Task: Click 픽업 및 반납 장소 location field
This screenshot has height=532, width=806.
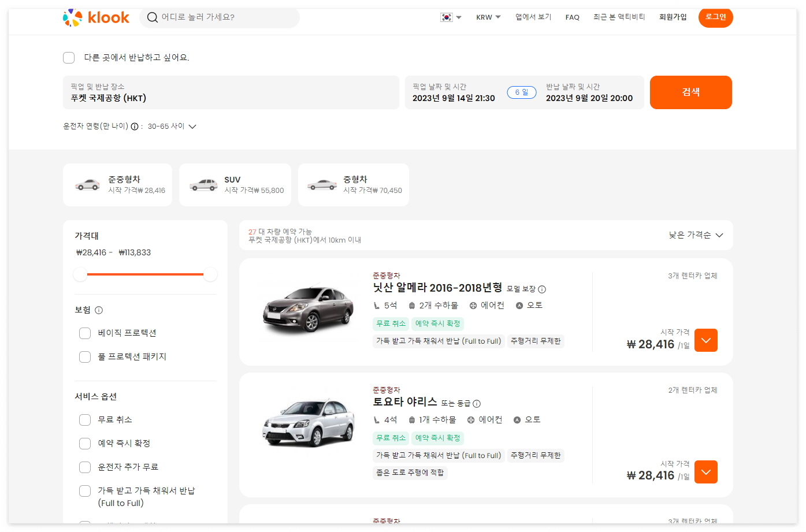Action: tap(231, 92)
